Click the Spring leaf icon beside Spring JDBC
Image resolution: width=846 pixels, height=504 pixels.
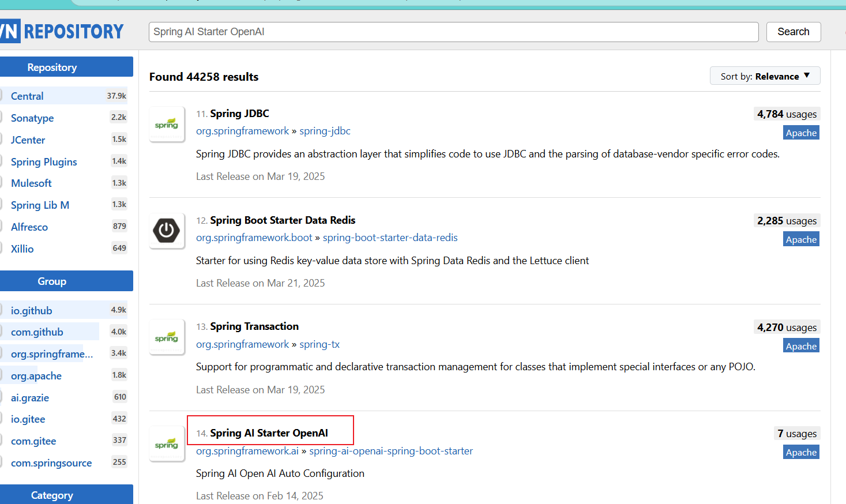tap(167, 123)
